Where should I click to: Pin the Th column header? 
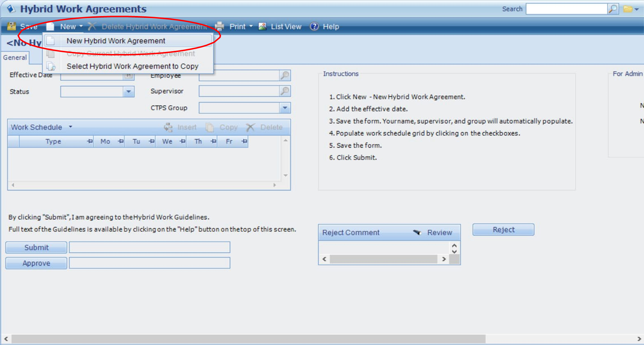point(213,141)
